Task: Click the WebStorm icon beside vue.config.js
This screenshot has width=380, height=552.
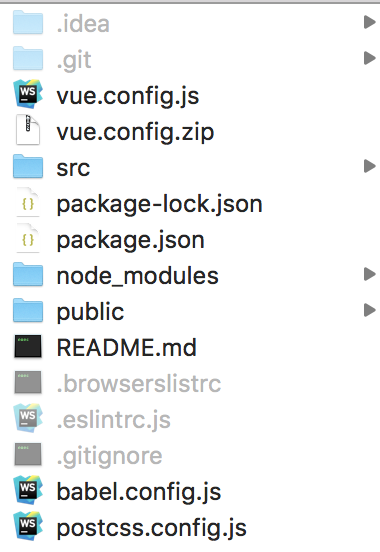Action: click(28, 94)
